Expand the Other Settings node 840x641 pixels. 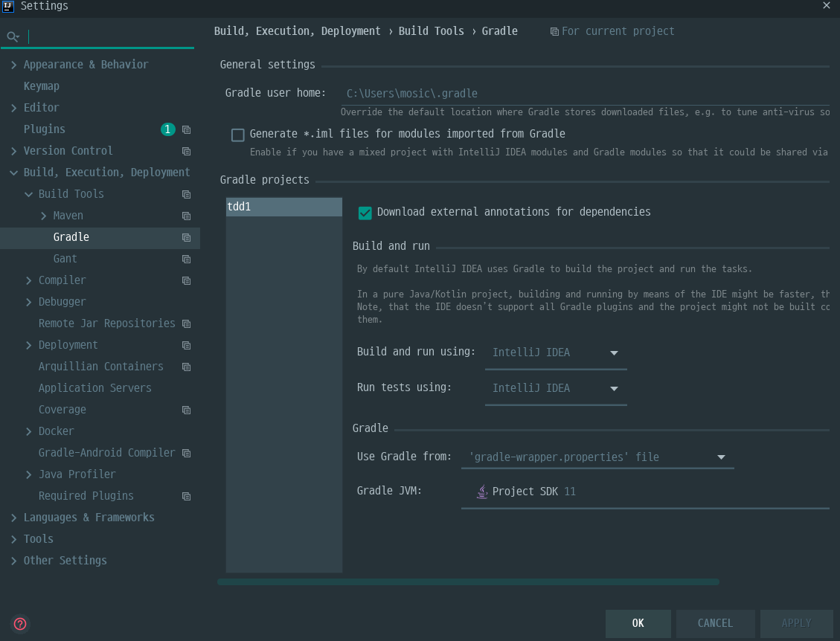(x=14, y=561)
